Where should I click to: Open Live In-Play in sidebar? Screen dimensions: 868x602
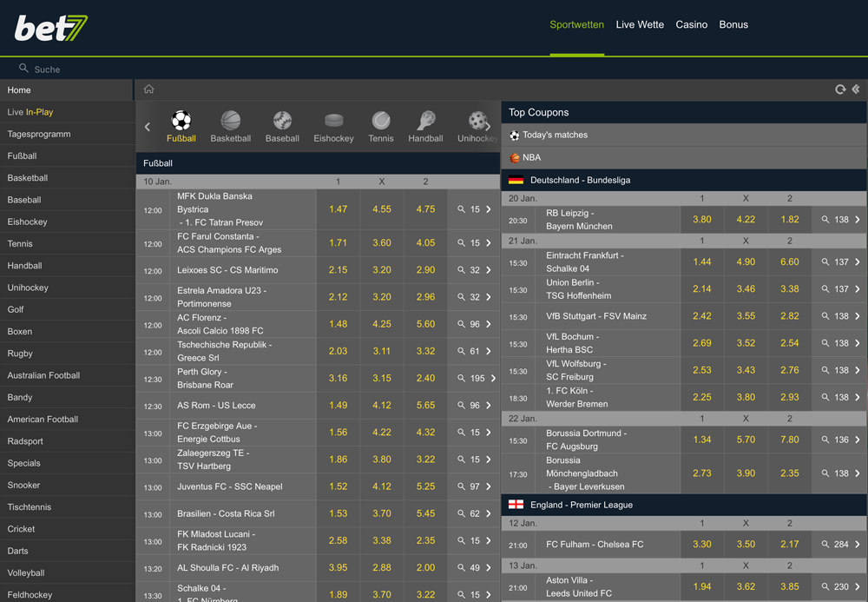68,112
